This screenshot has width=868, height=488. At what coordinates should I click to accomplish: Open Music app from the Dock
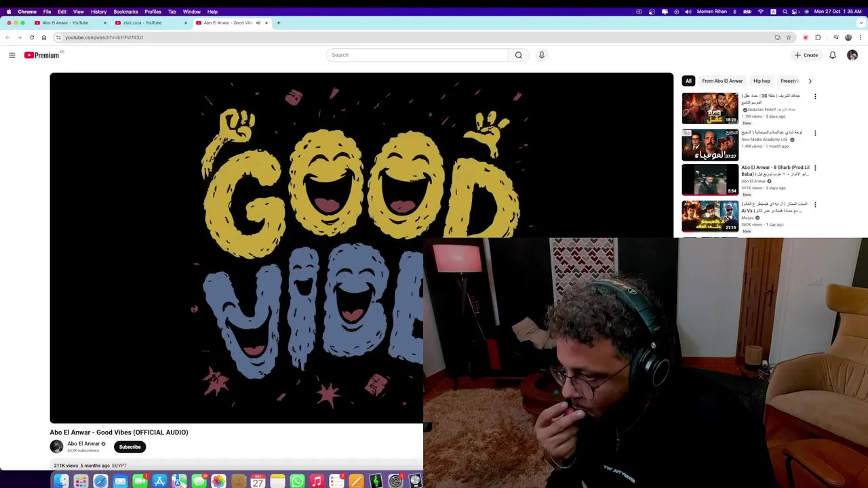317,481
